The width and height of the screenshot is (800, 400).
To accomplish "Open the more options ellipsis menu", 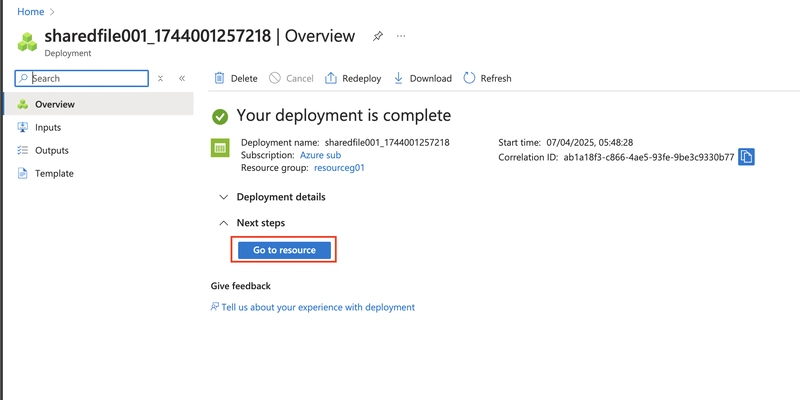I will click(x=401, y=36).
